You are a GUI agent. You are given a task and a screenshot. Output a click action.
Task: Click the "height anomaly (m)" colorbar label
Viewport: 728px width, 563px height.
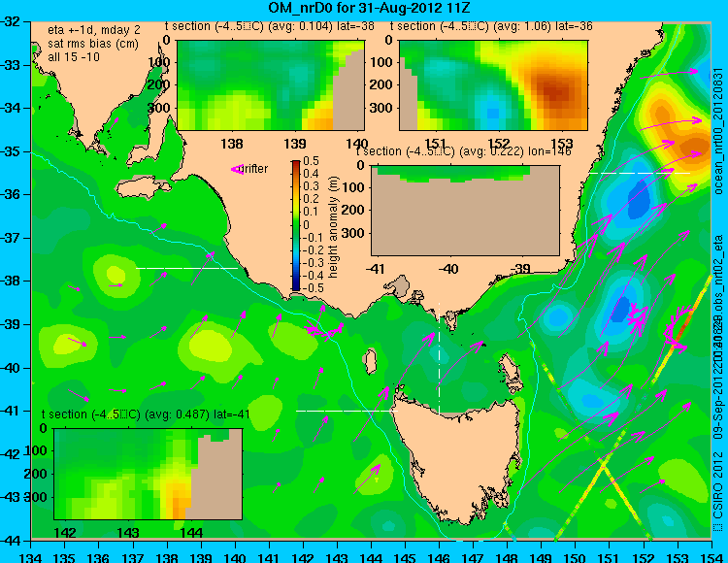coord(333,227)
